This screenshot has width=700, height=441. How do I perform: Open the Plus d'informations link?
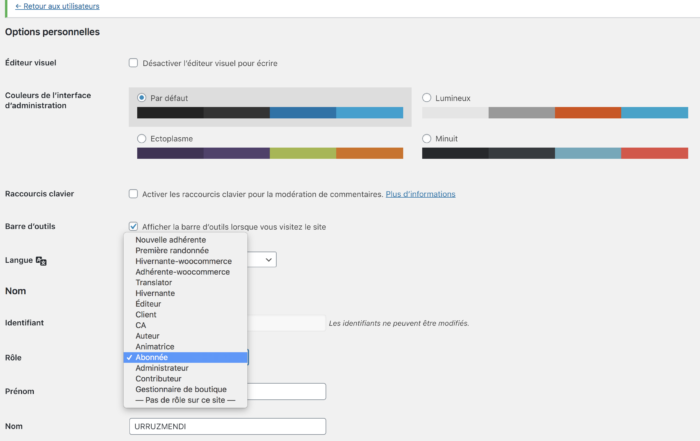coord(420,193)
